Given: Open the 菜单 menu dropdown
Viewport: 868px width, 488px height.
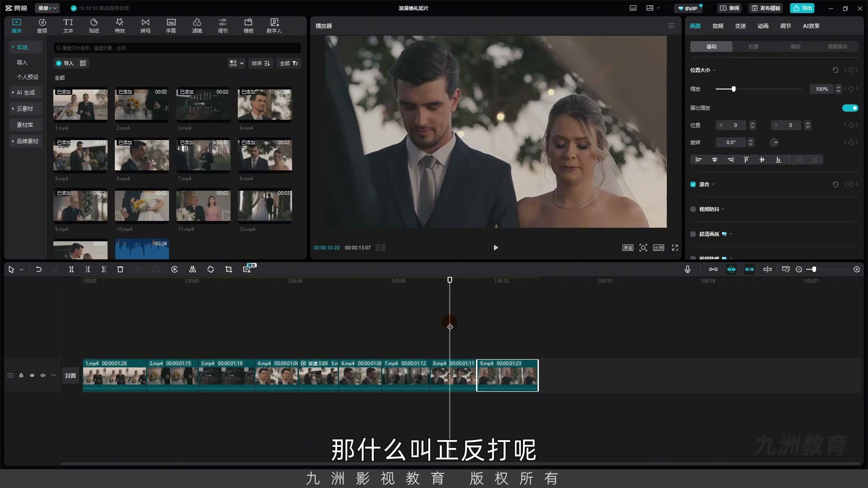Looking at the screenshot, I should pyautogui.click(x=47, y=8).
